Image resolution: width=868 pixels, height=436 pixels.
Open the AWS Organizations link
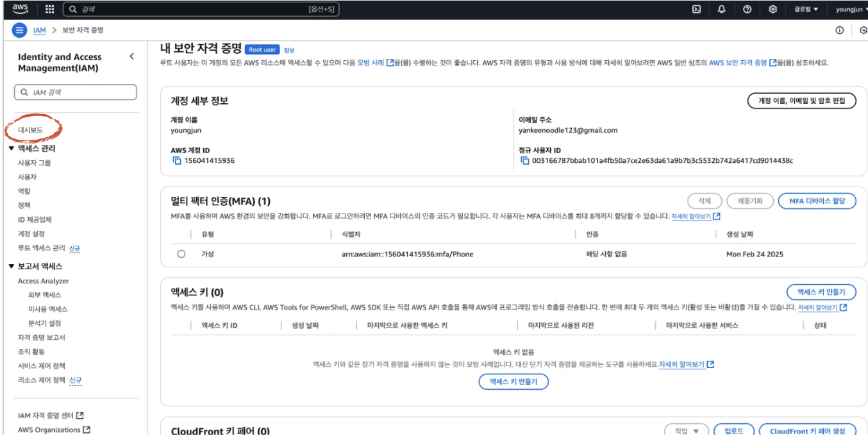point(49,430)
